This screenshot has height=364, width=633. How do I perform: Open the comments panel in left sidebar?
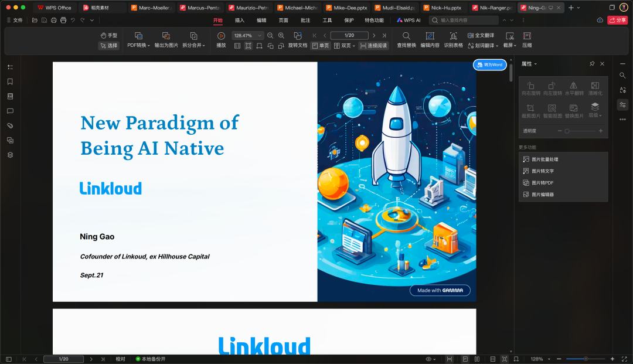tap(10, 111)
